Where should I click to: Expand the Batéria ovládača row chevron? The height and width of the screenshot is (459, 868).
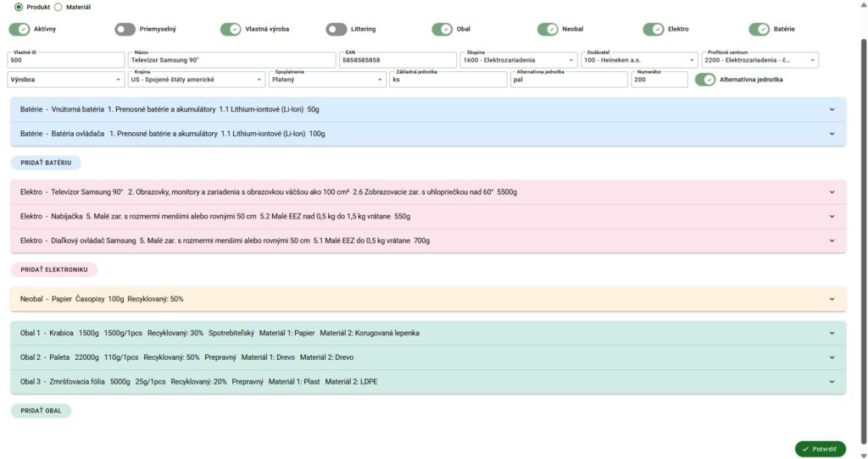[832, 134]
